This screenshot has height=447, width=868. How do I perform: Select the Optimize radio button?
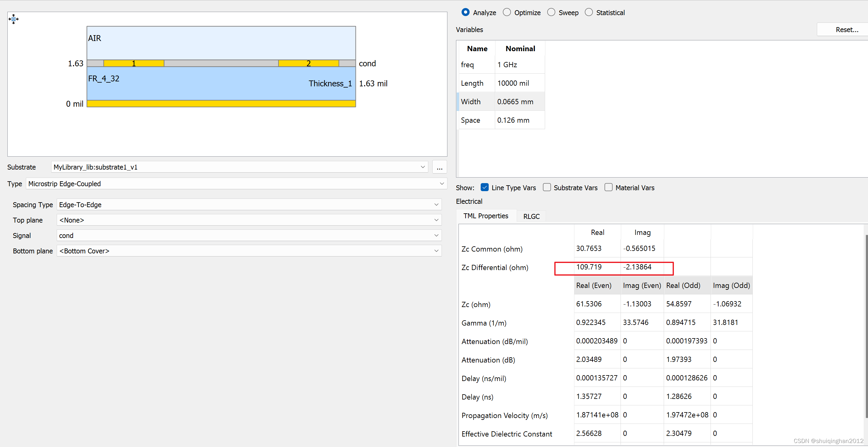point(507,12)
